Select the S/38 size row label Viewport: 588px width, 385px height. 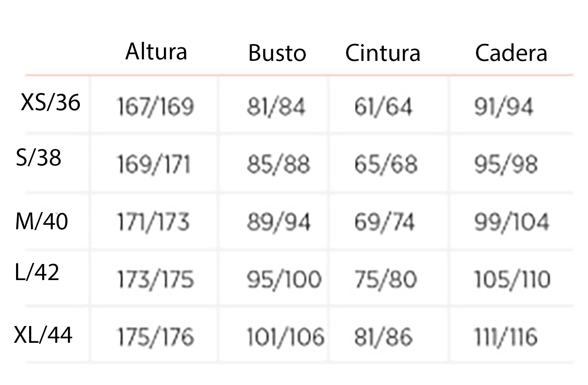(x=38, y=158)
